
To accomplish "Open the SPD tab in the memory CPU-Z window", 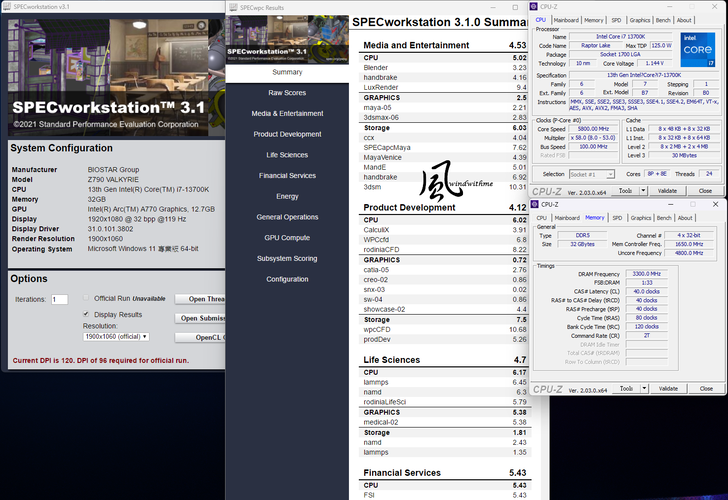I will click(616, 217).
